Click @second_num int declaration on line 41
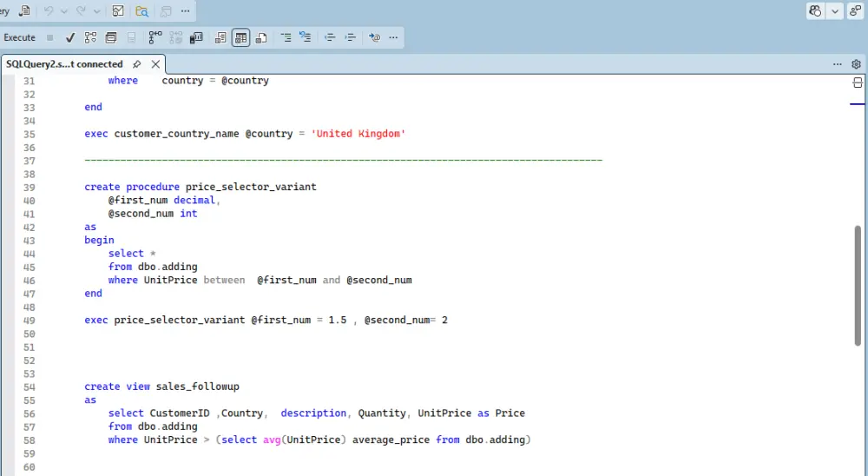 tap(153, 214)
